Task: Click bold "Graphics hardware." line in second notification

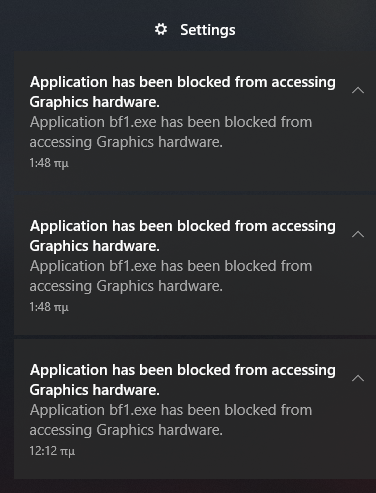Action: tap(94, 246)
